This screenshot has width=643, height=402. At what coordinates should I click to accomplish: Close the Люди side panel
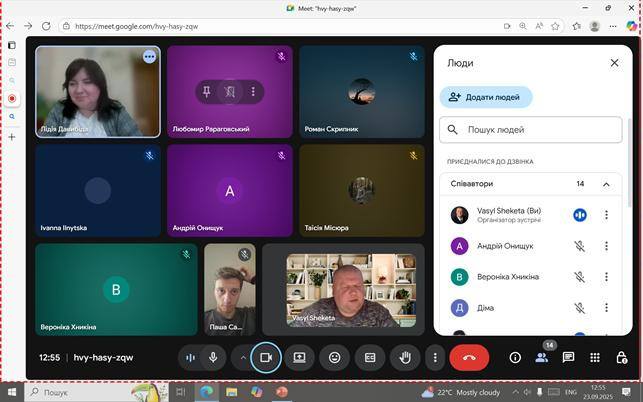coord(614,63)
